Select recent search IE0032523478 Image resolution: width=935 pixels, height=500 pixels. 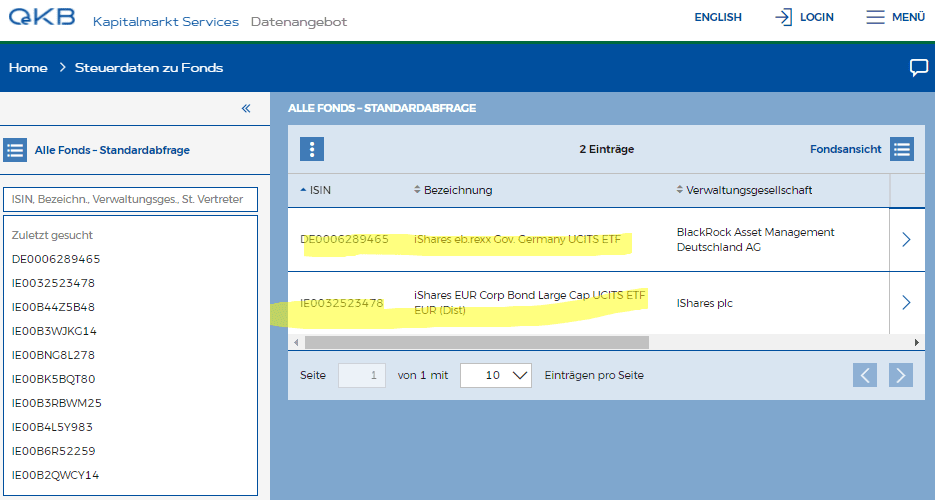click(x=53, y=283)
